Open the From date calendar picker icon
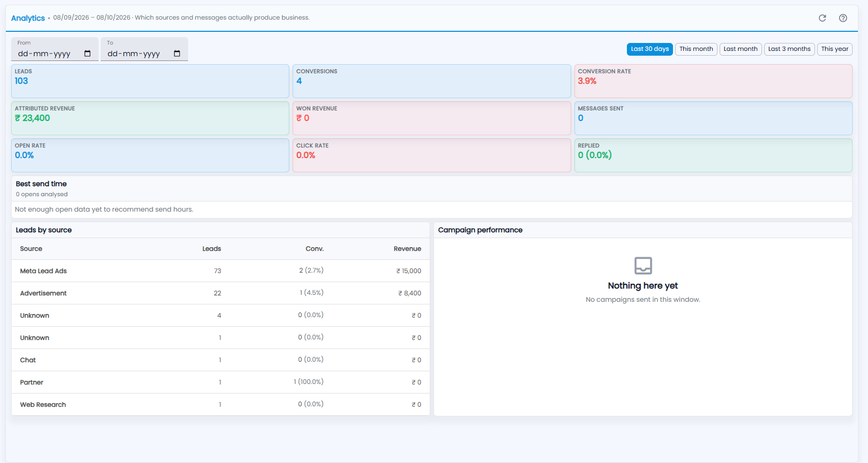The height and width of the screenshot is (463, 868). [x=87, y=54]
